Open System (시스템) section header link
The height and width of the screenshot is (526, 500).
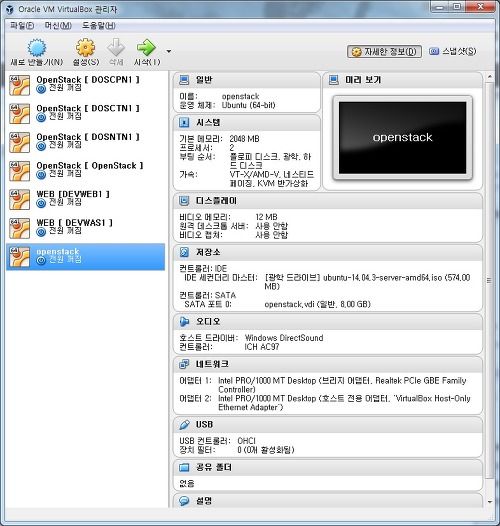(x=208, y=122)
